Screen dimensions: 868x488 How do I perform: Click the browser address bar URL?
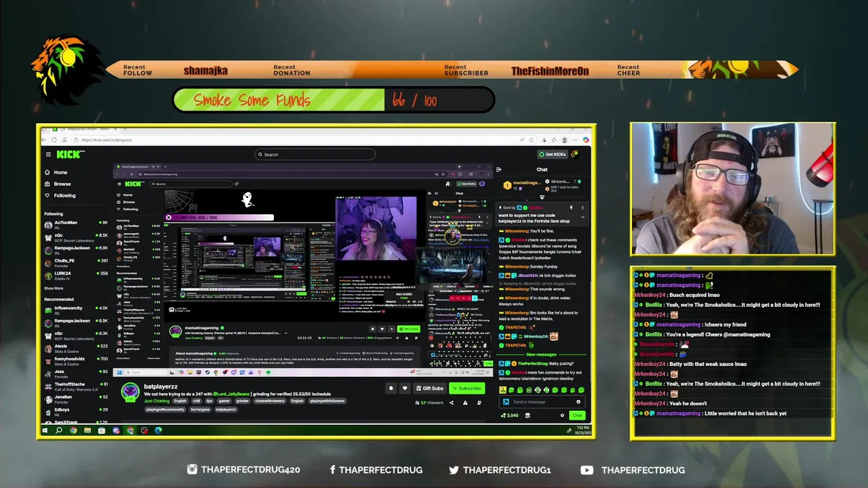[x=106, y=140]
